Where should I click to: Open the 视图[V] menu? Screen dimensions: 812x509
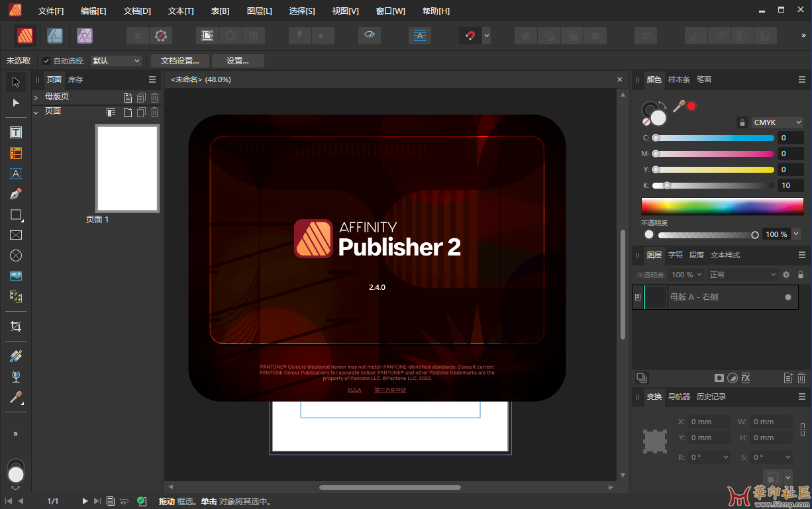[345, 11]
